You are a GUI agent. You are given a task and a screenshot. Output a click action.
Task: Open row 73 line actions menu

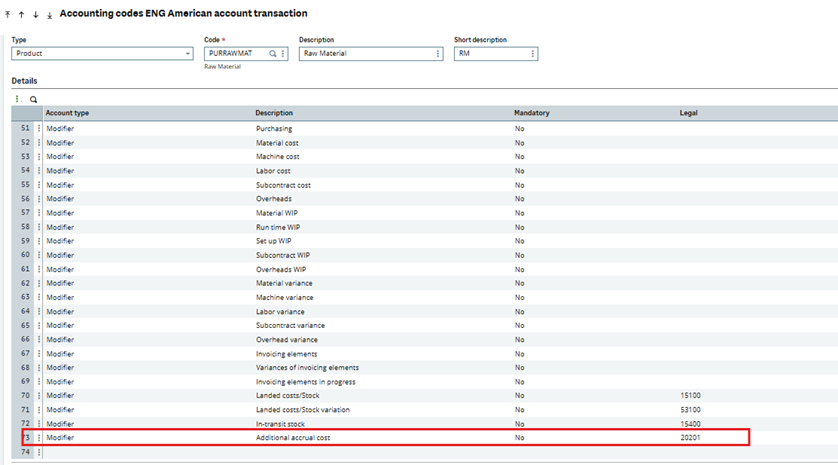39,438
